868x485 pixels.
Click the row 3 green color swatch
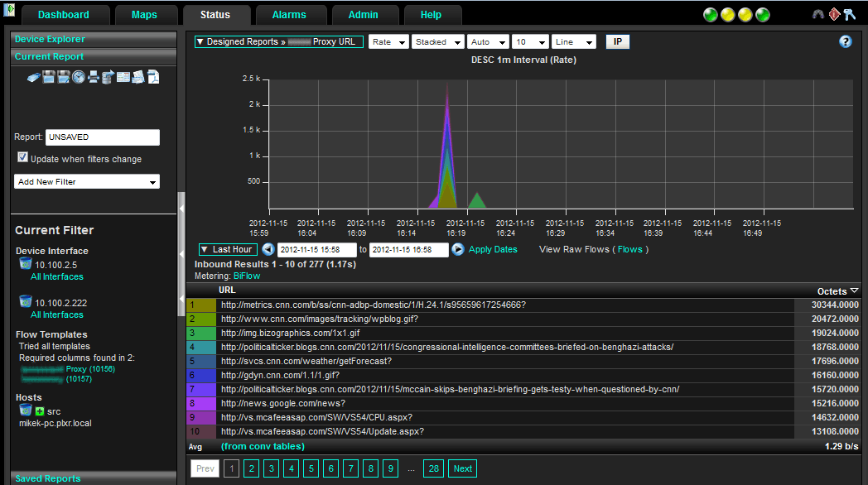pyautogui.click(x=201, y=333)
